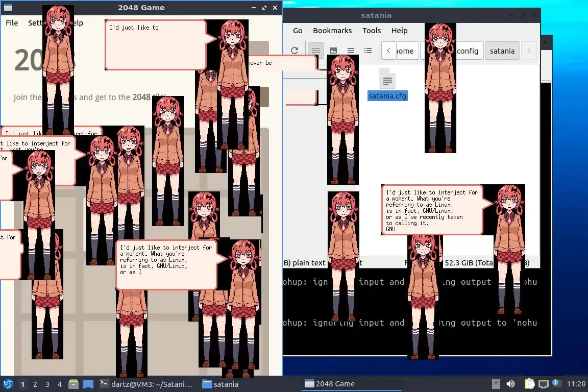588x392 pixels.
Task: Expand the system tray hidden icons arrow
Action: pos(496,384)
